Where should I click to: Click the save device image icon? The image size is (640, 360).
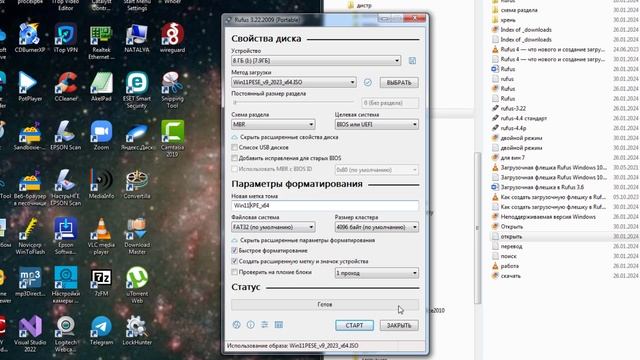tap(412, 61)
